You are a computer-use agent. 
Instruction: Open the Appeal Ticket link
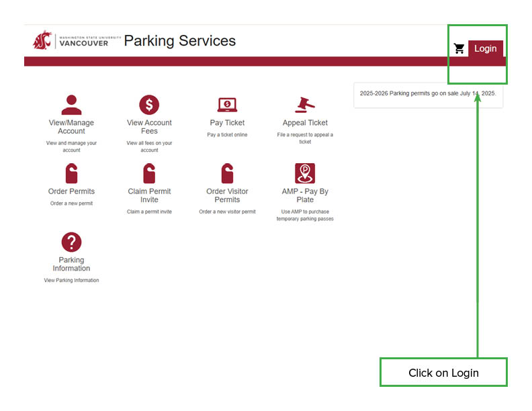tap(305, 123)
